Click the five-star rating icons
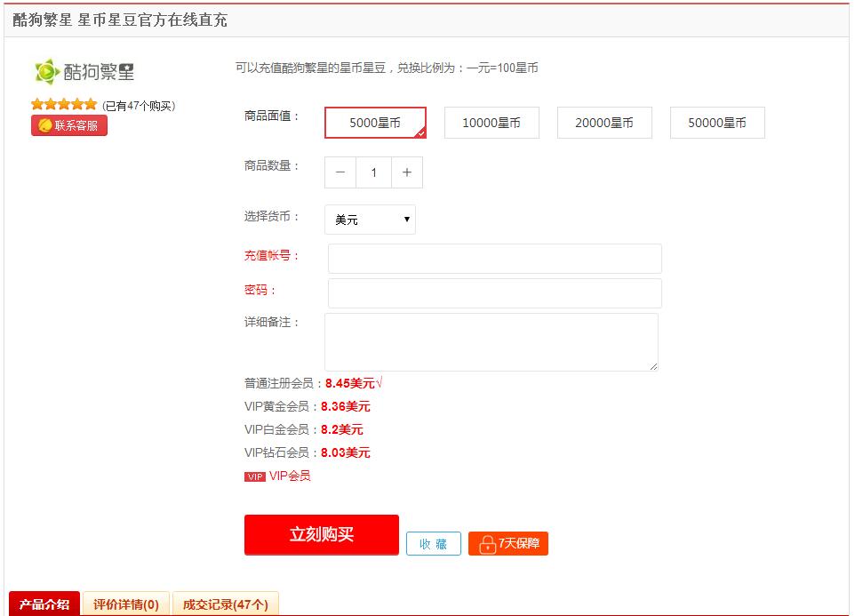This screenshot has width=855, height=616. (64, 104)
